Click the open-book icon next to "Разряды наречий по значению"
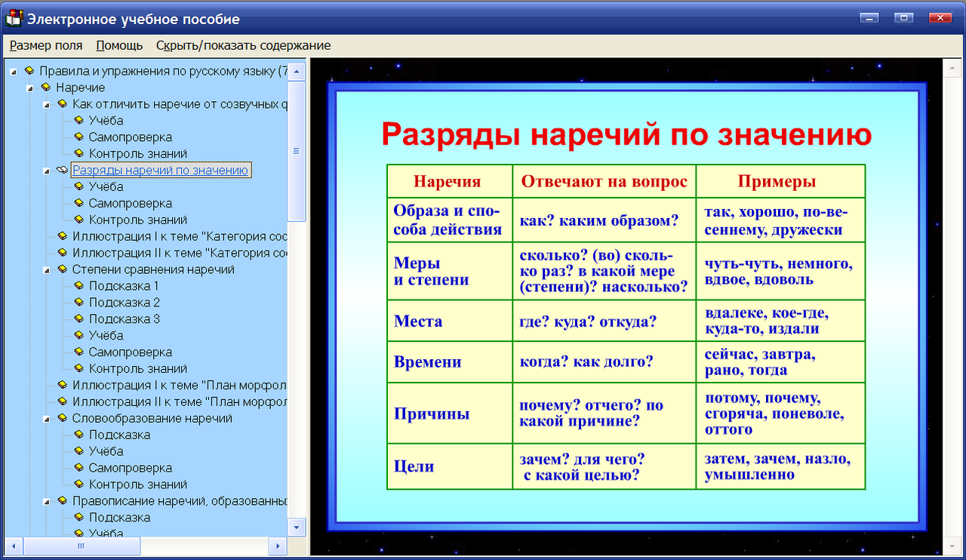This screenshot has width=966, height=560. tap(62, 170)
